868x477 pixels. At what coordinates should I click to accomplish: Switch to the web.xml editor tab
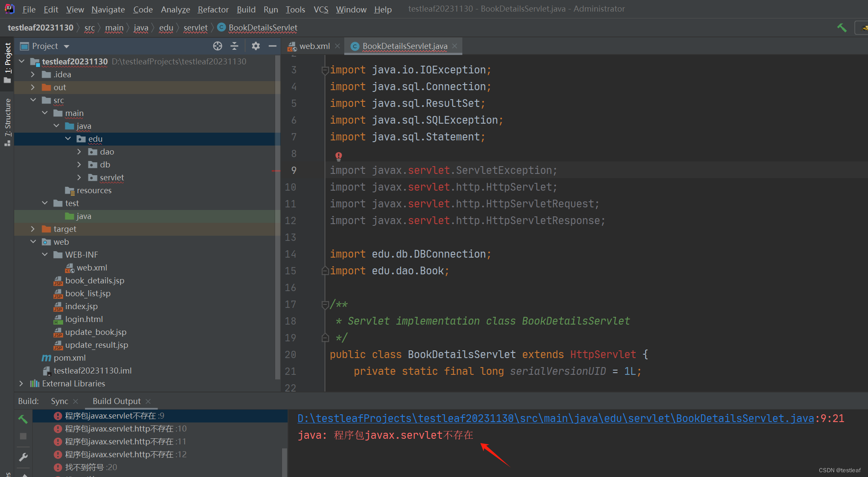[x=314, y=46]
